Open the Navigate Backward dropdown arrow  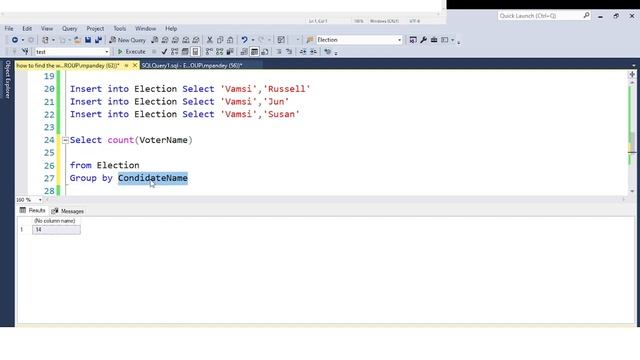point(22,40)
